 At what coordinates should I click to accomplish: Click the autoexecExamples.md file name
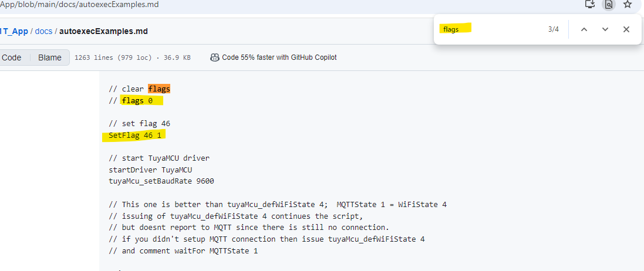103,31
